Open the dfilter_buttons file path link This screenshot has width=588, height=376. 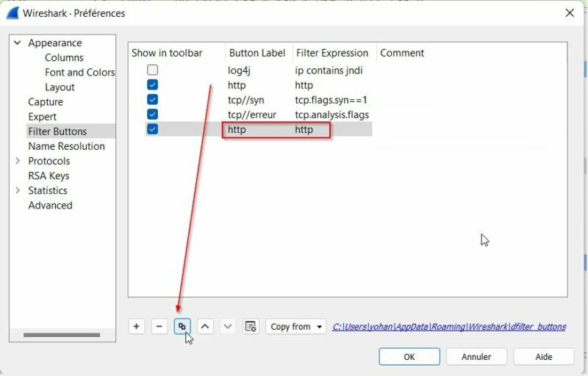click(x=449, y=327)
